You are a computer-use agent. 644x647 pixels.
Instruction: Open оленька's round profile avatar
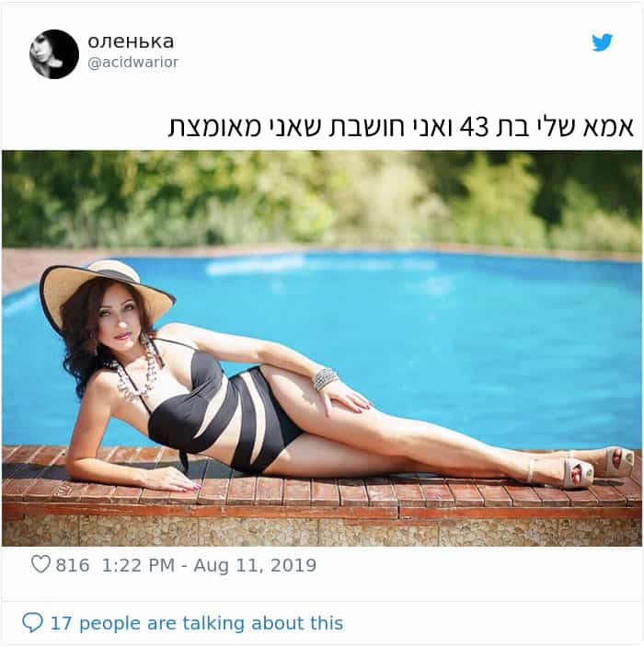pyautogui.click(x=54, y=54)
